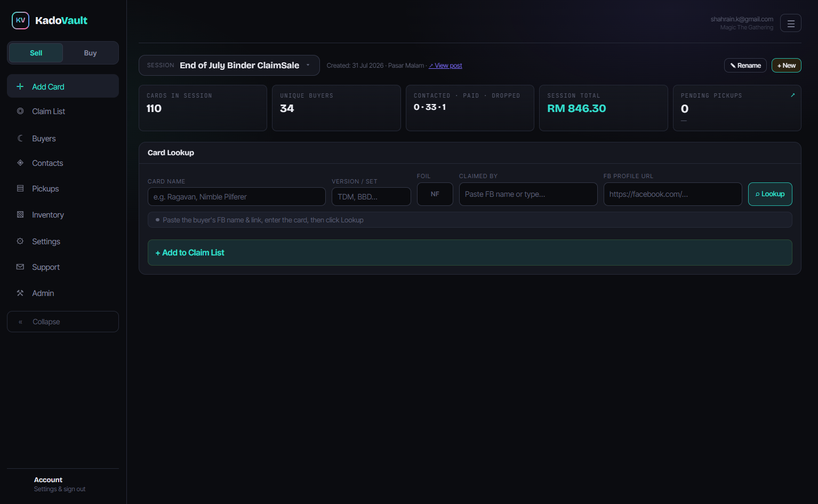Click the shahrain.k@gmail.com account text
Image resolution: width=818 pixels, height=504 pixels.
pos(742,19)
